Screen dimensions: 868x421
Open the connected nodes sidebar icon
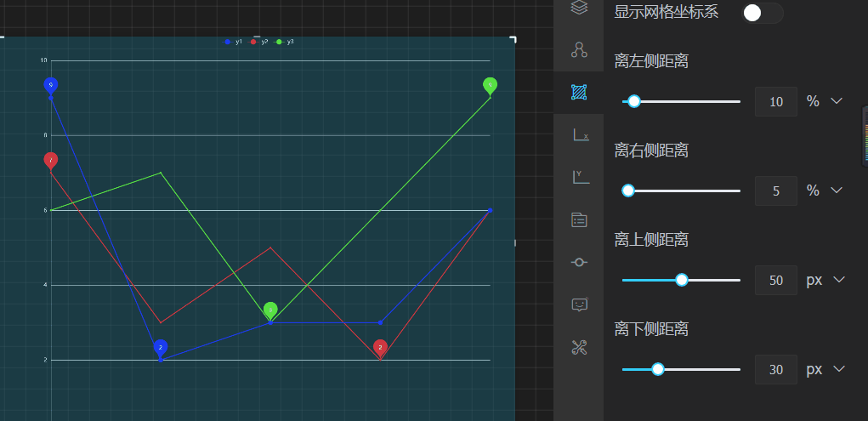click(x=579, y=50)
